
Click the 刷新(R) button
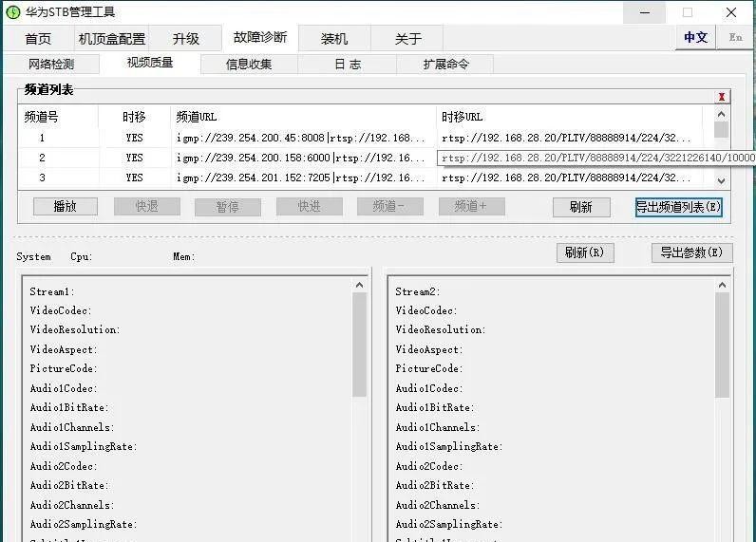point(584,252)
